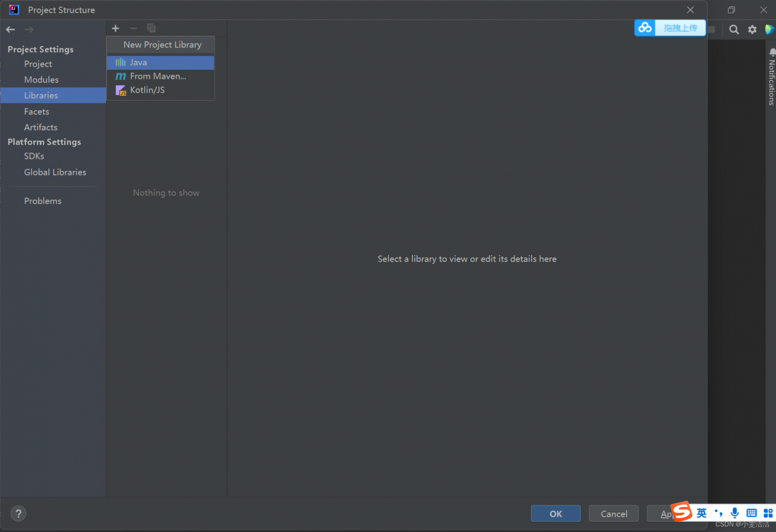Image resolution: width=776 pixels, height=532 pixels.
Task: Open Project settings page
Action: tap(38, 64)
